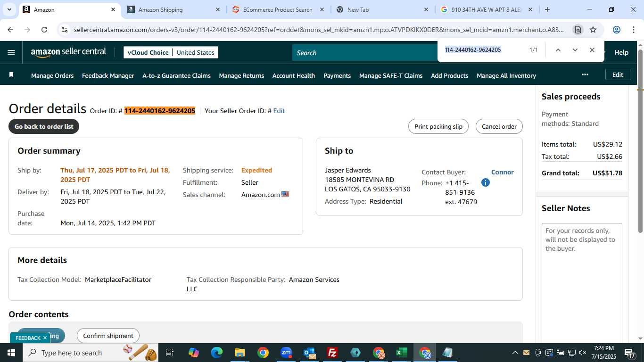Open Manage All Inventory
This screenshot has width=644, height=362.
pos(506,75)
